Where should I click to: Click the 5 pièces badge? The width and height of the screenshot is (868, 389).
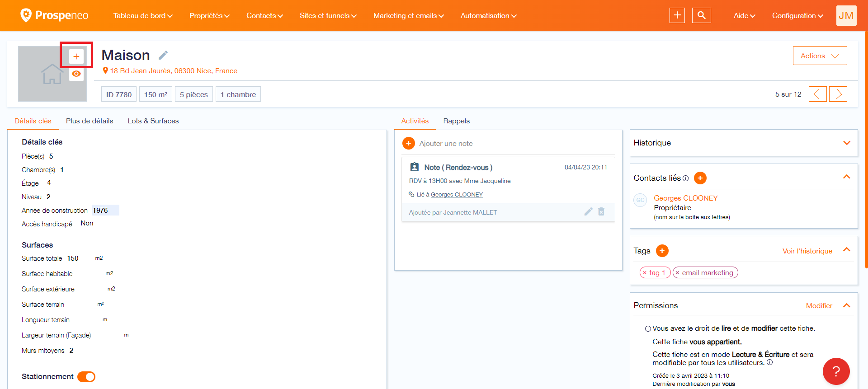click(194, 94)
